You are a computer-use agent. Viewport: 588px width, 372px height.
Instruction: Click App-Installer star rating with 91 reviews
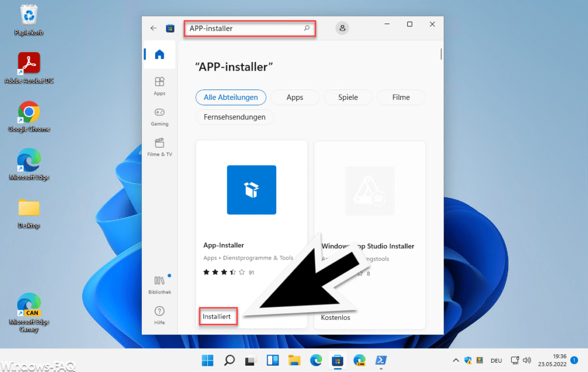pyautogui.click(x=229, y=272)
